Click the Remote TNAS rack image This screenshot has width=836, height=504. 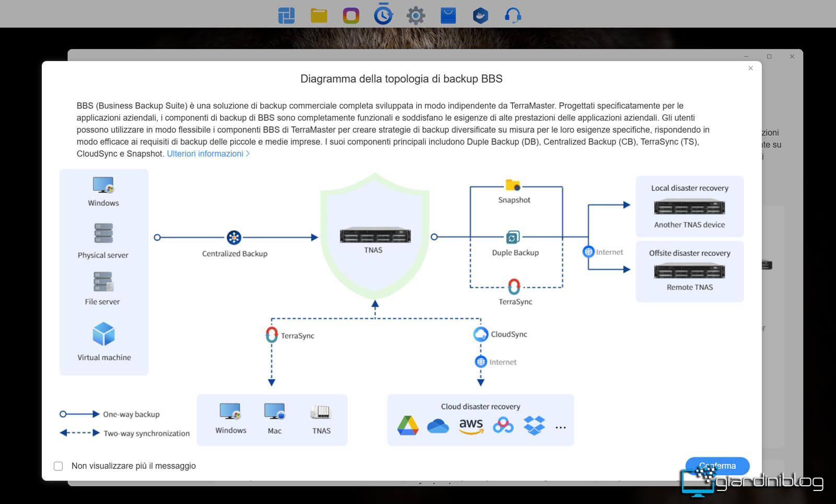click(690, 272)
